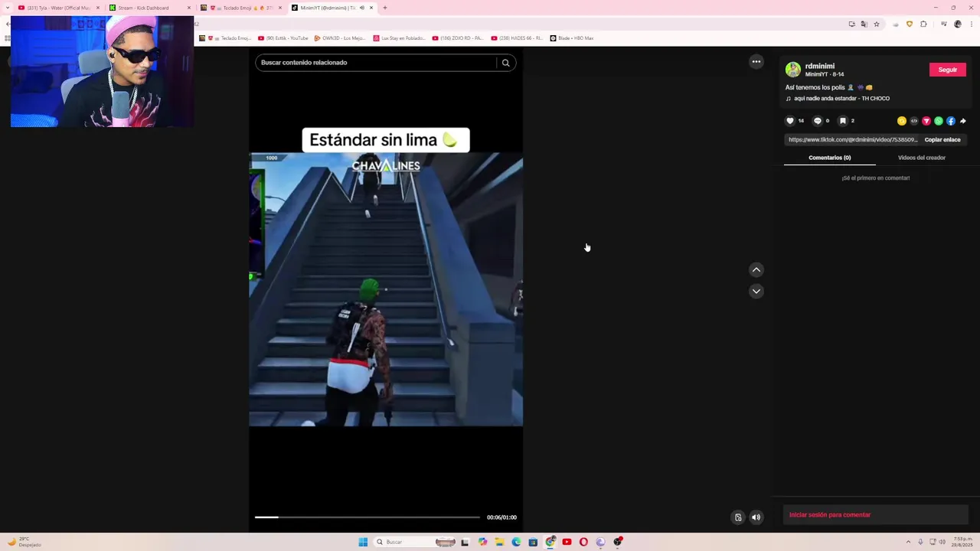Switch to Tyla - Water YouTube tab

point(58,8)
